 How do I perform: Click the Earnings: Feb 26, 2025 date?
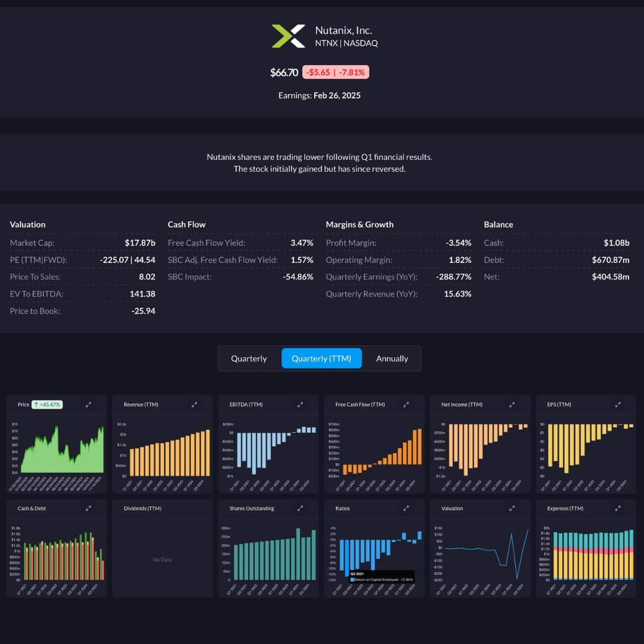(x=320, y=95)
